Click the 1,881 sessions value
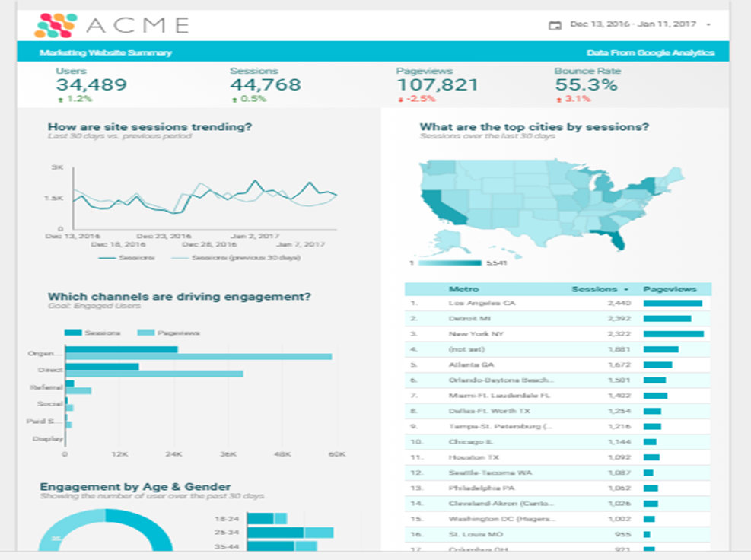Screen dimensions: 751x560 (x=619, y=349)
